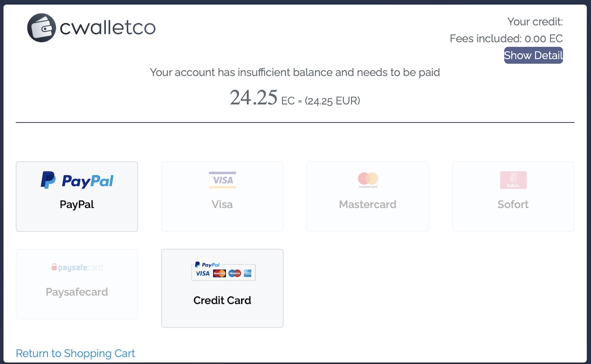591x364 pixels.
Task: Choose the Sofort text label
Action: point(513,205)
